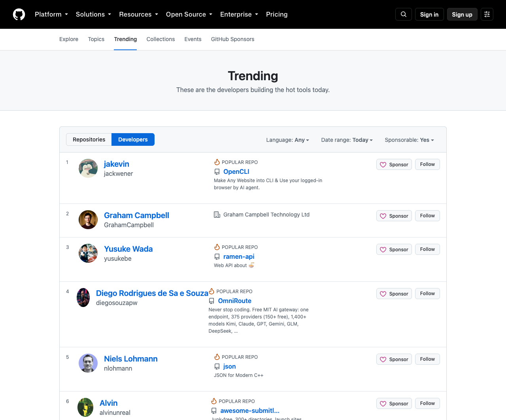Image resolution: width=506 pixels, height=420 pixels.
Task: Expand the Platform menu
Action: click(x=51, y=14)
